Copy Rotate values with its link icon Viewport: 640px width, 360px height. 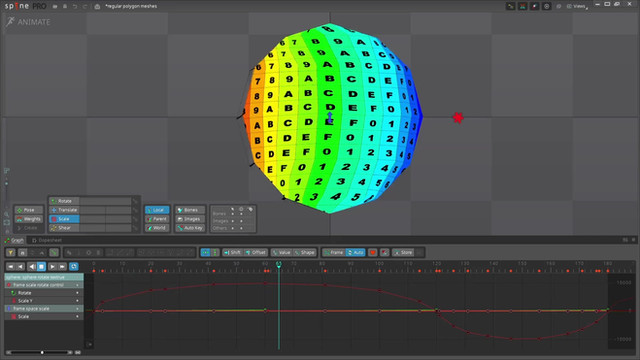(135, 201)
